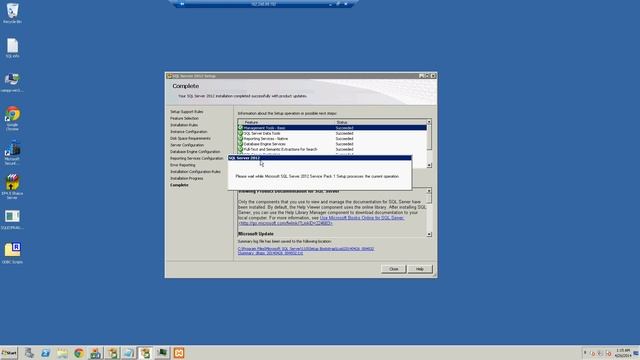640x360 pixels.
Task: Open Windows Explorer folder icon in taskbar
Action: pyautogui.click(x=62, y=353)
